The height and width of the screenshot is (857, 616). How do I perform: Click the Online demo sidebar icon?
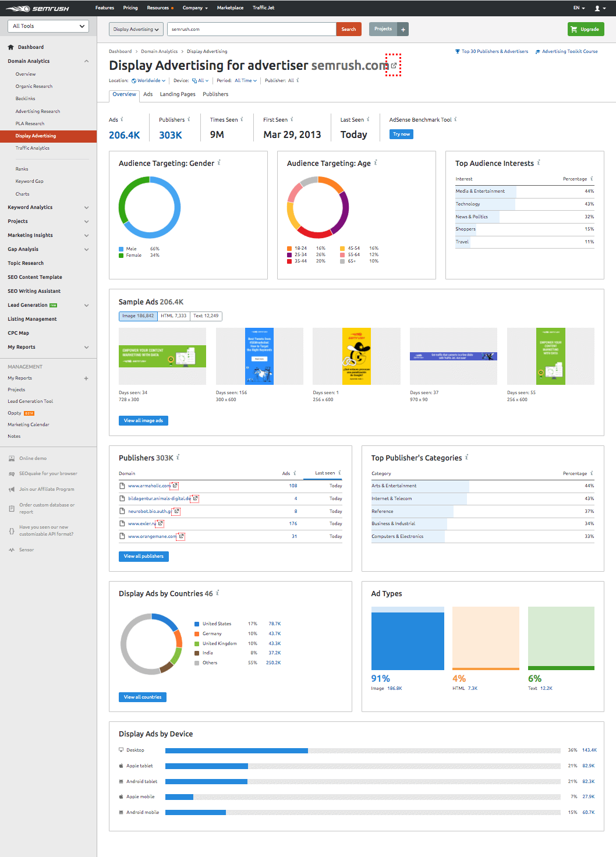point(12,458)
